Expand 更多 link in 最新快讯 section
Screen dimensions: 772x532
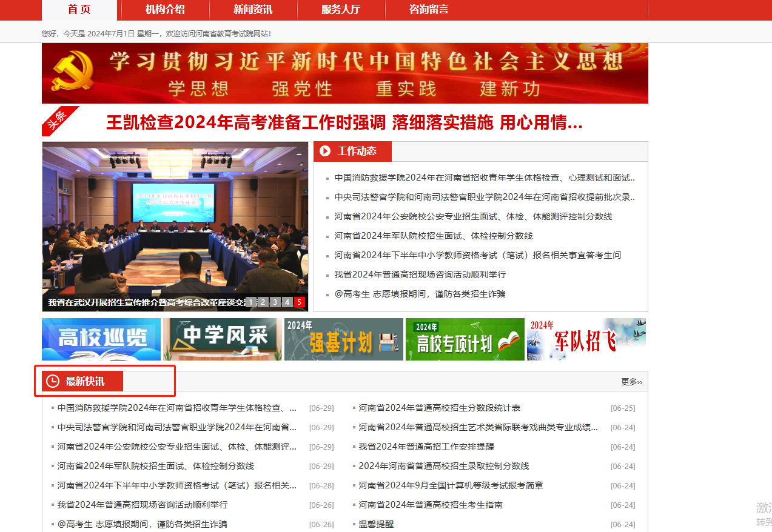point(631,382)
